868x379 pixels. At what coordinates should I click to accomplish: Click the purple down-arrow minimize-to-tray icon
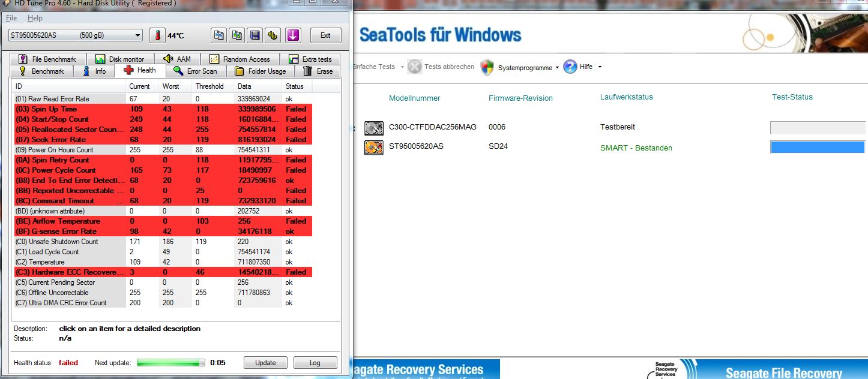click(293, 35)
